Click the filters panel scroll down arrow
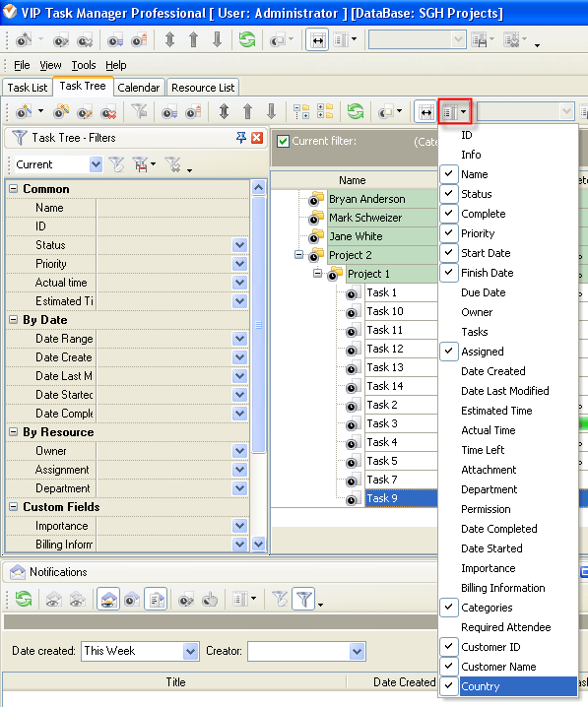The image size is (588, 707). click(258, 544)
